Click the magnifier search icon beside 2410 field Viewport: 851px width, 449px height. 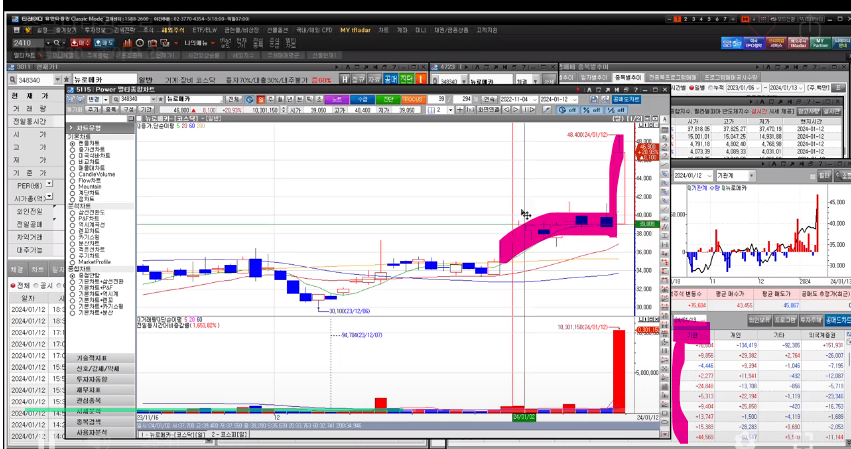coord(56,43)
